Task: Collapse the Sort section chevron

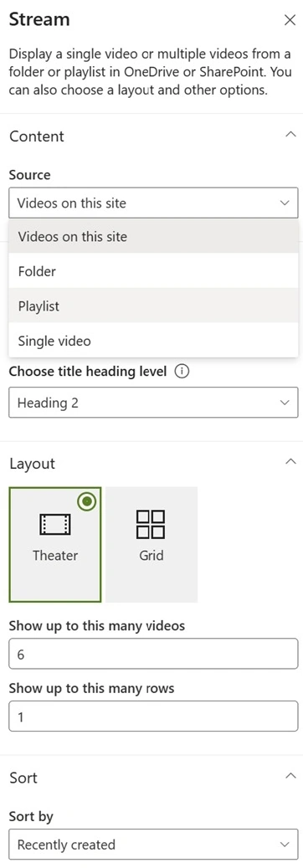Action: (x=290, y=776)
